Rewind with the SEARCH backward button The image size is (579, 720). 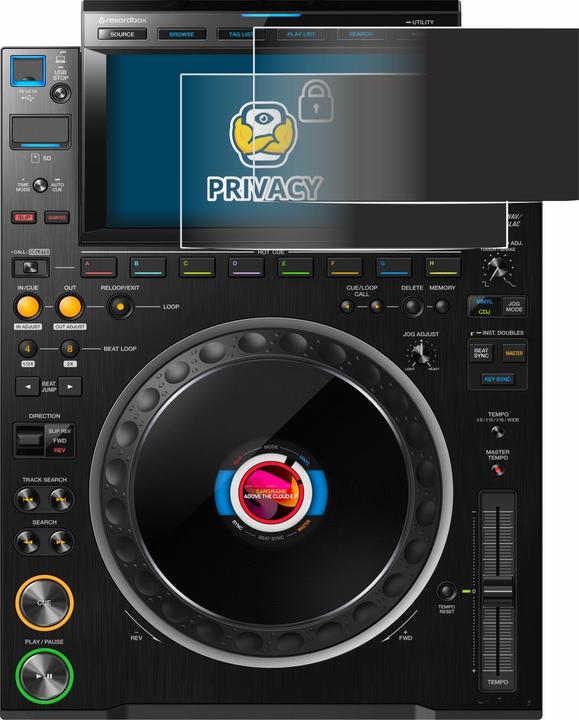coord(27,542)
